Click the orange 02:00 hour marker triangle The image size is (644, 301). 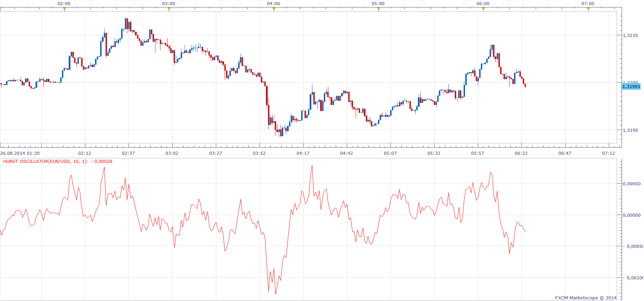pyautogui.click(x=64, y=9)
